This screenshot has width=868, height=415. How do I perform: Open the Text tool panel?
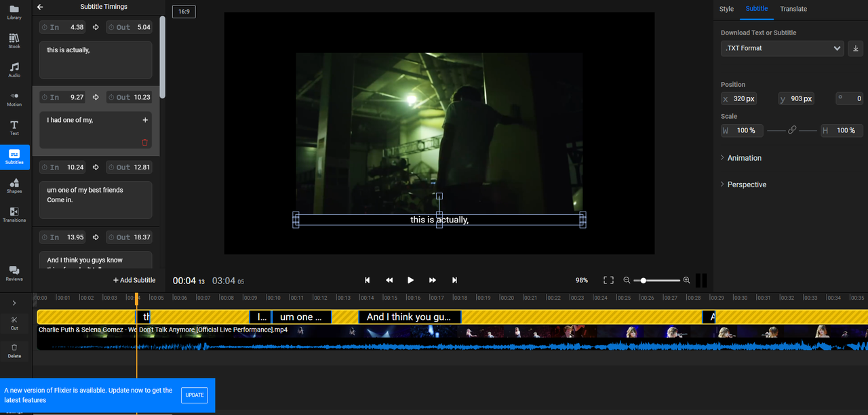[14, 127]
